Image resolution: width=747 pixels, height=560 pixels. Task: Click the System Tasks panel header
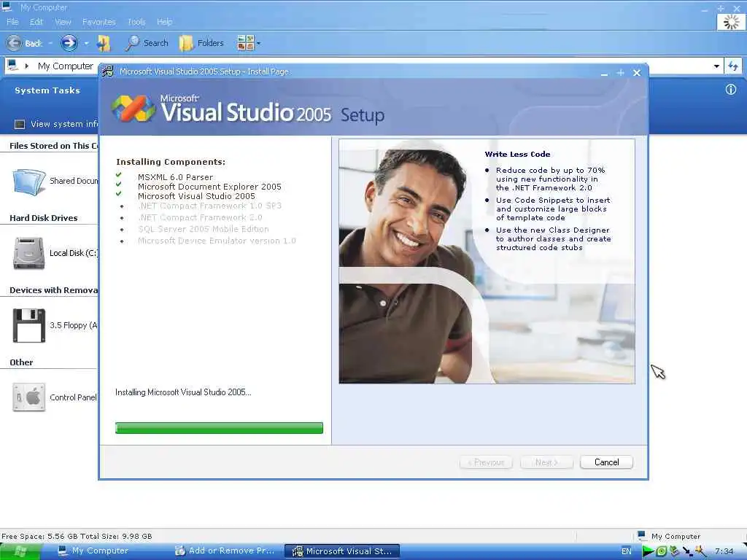pos(47,90)
